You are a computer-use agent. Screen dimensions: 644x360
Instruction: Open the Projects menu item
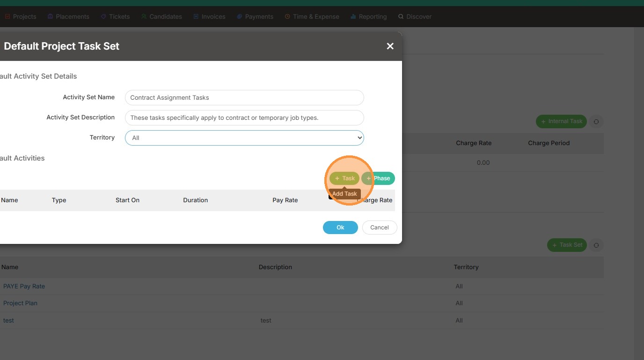click(x=20, y=16)
